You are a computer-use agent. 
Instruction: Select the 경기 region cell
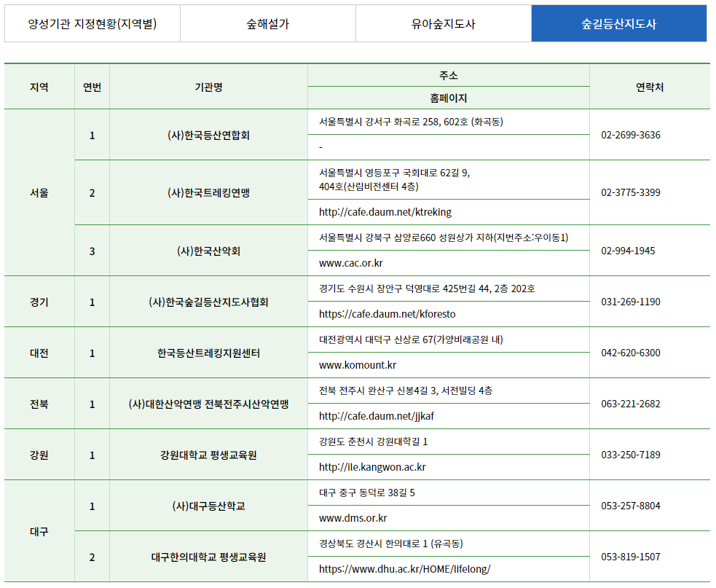tap(39, 302)
